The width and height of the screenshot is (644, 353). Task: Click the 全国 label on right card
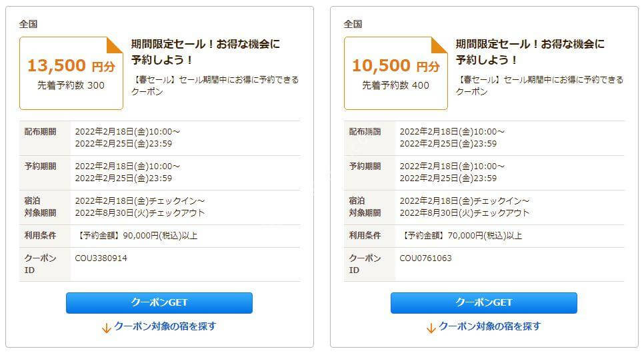353,24
